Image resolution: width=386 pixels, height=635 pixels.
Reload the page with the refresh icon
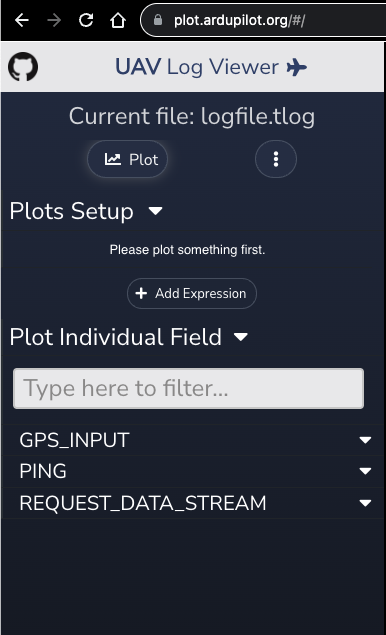coord(86,20)
